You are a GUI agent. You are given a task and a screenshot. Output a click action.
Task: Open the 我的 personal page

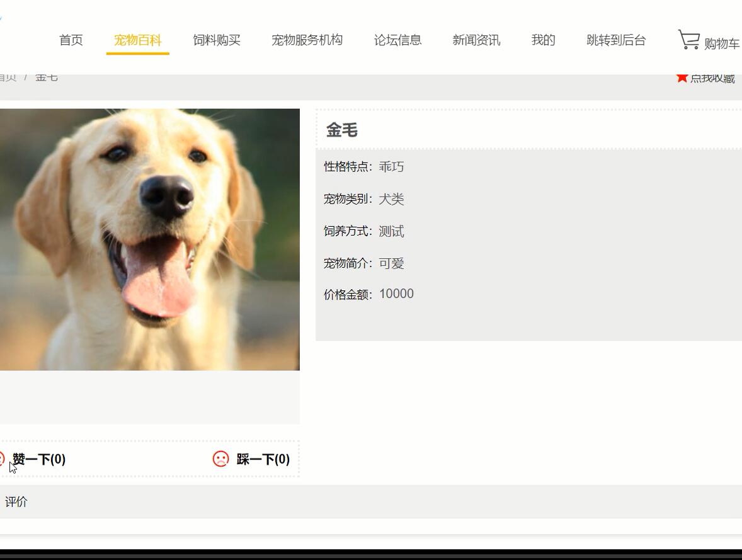click(542, 40)
